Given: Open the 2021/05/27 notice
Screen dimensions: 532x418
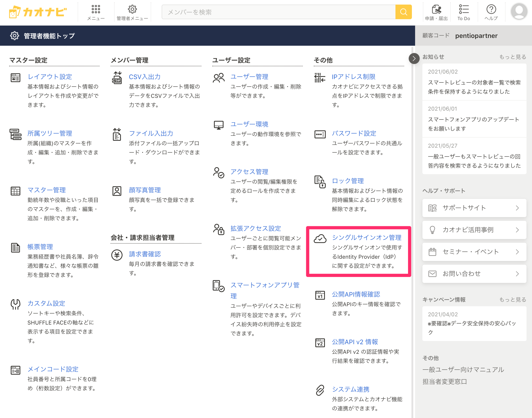Looking at the screenshot, I should click(x=474, y=156).
